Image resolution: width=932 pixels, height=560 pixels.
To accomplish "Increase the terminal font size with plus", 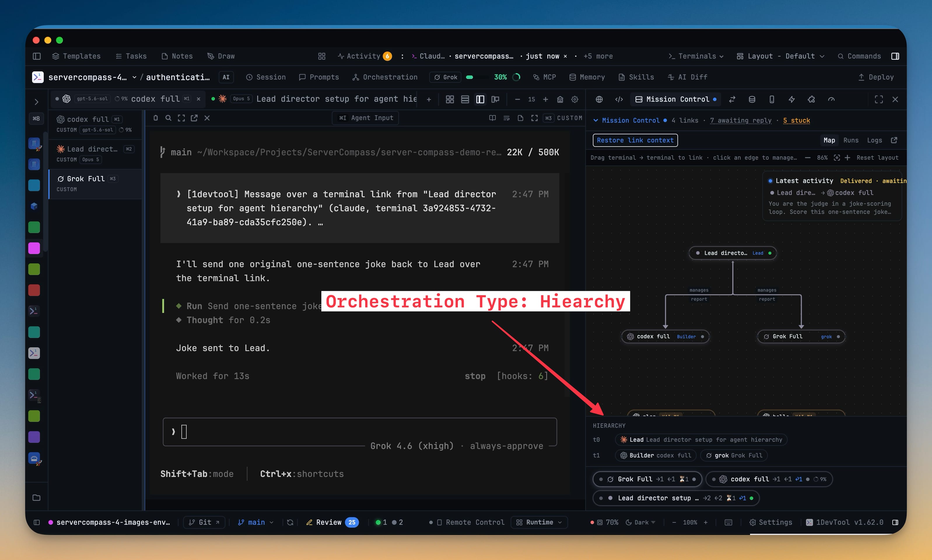I will 545,99.
